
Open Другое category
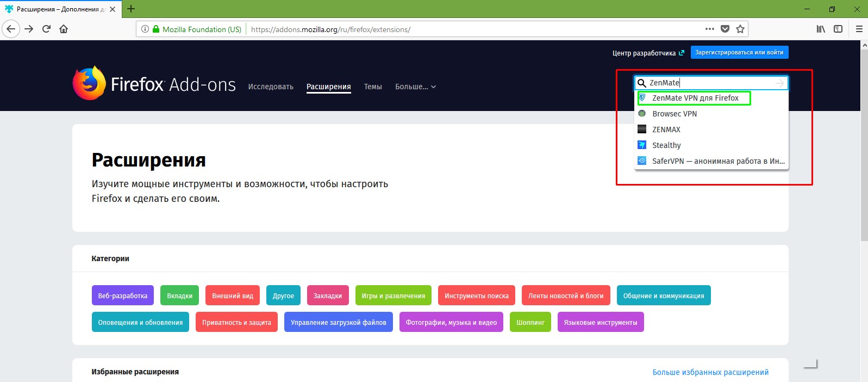[283, 295]
